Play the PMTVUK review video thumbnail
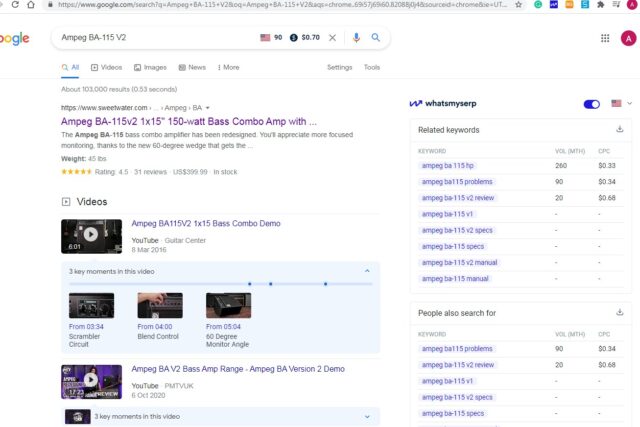 click(91, 382)
